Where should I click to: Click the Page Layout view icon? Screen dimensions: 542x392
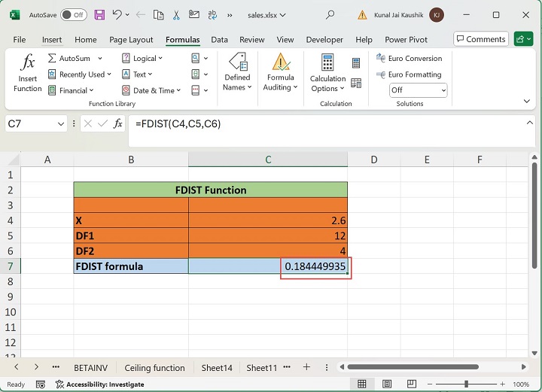pos(388,384)
